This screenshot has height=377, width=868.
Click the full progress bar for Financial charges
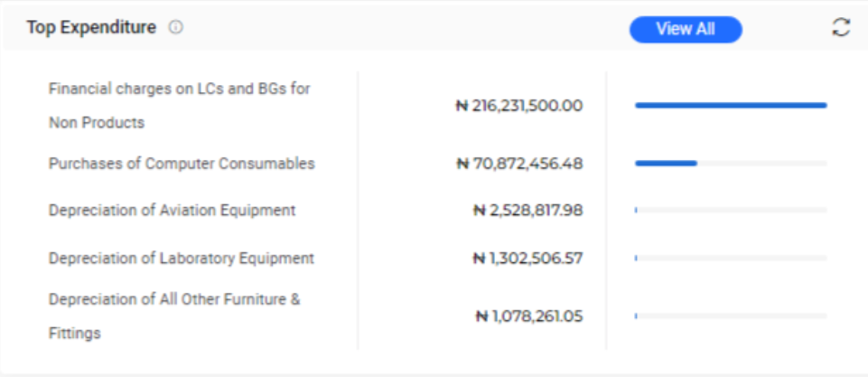pos(731,106)
